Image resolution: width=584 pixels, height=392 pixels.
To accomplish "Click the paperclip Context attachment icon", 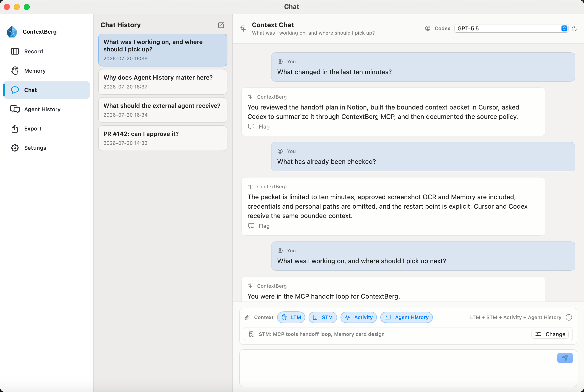I will pos(247,317).
